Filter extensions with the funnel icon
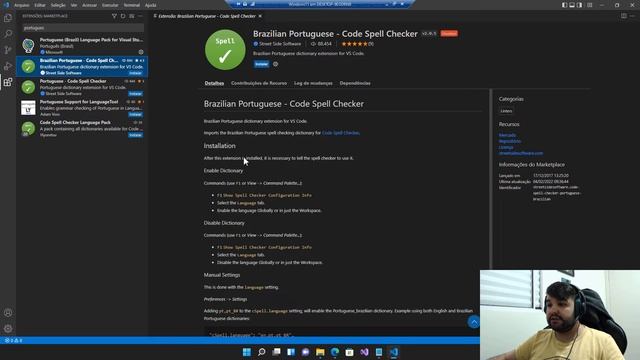The width and height of the screenshot is (640, 360). pyautogui.click(x=114, y=16)
